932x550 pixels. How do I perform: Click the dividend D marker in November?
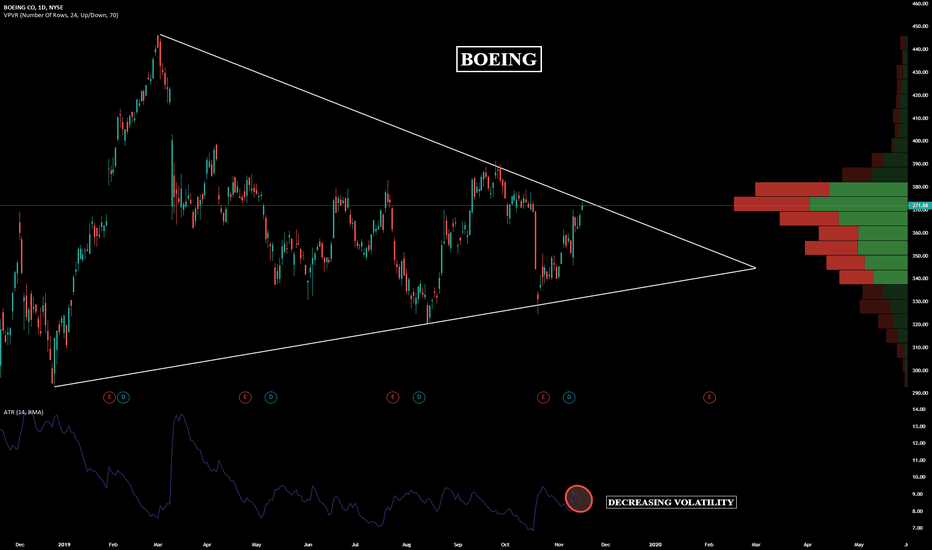coord(569,397)
